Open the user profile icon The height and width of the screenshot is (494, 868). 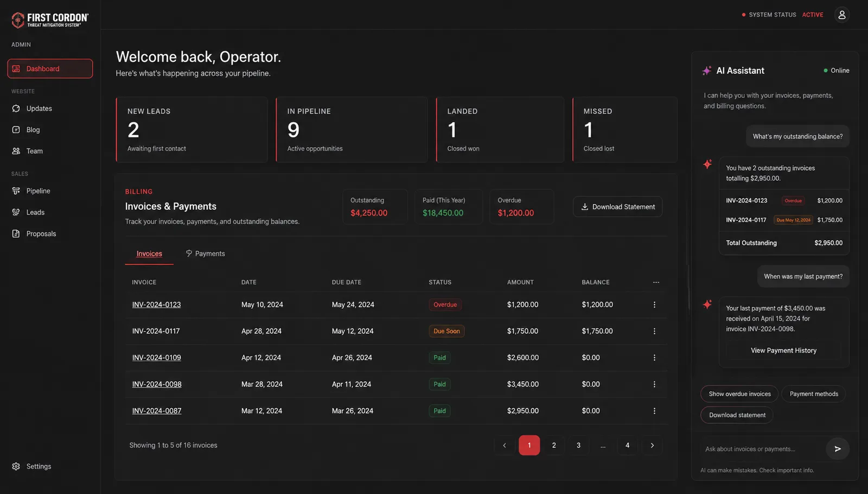(x=841, y=15)
